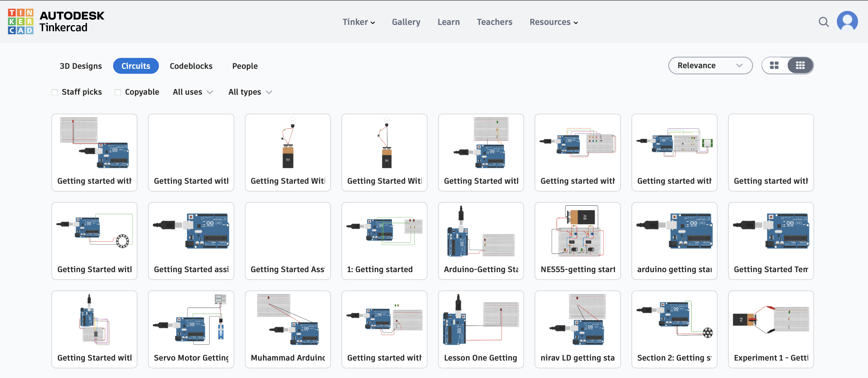Open the user profile avatar
Viewport: 868px width, 378px height.
pos(847,21)
